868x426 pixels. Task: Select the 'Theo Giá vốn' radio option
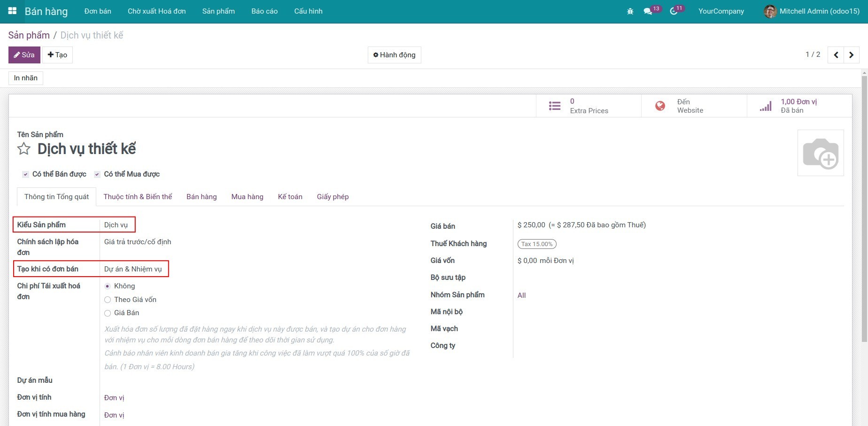pos(108,300)
